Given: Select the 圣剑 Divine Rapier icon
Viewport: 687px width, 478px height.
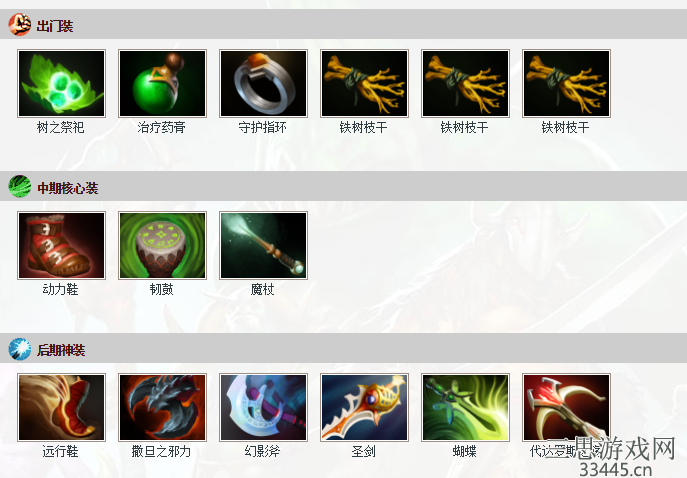Looking at the screenshot, I should pyautogui.click(x=364, y=407).
